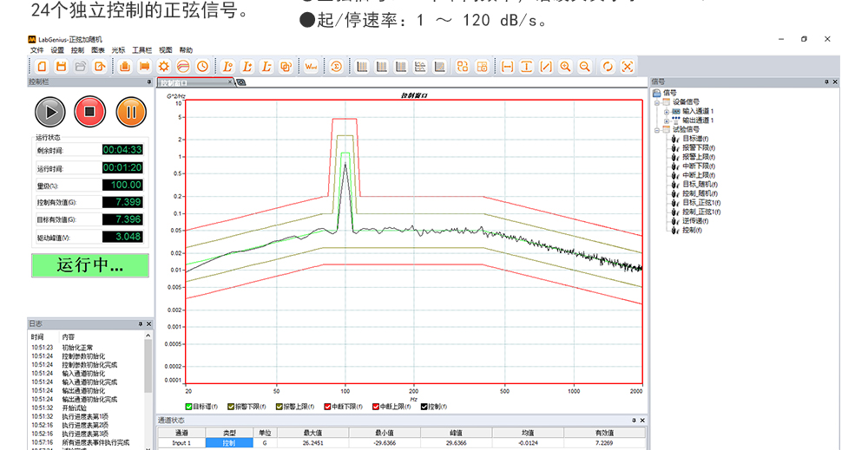Expand the 输出通道 1 tree node
Image resolution: width=868 pixels, height=450 pixels.
667,121
